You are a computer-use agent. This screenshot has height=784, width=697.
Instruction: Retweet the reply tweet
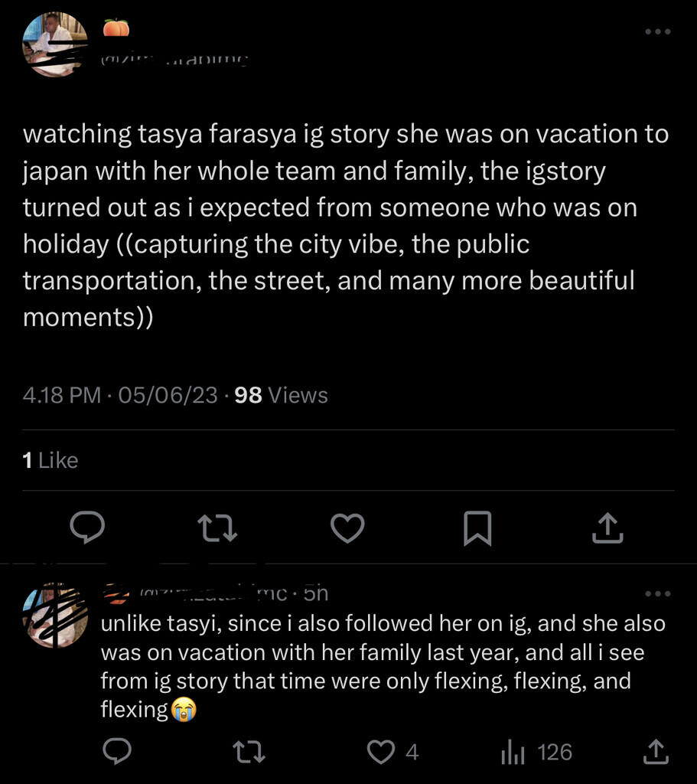point(249,752)
